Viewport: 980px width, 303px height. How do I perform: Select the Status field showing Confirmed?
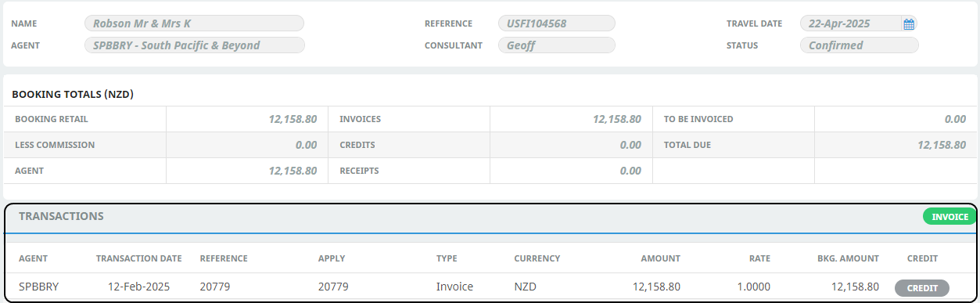pyautogui.click(x=859, y=45)
